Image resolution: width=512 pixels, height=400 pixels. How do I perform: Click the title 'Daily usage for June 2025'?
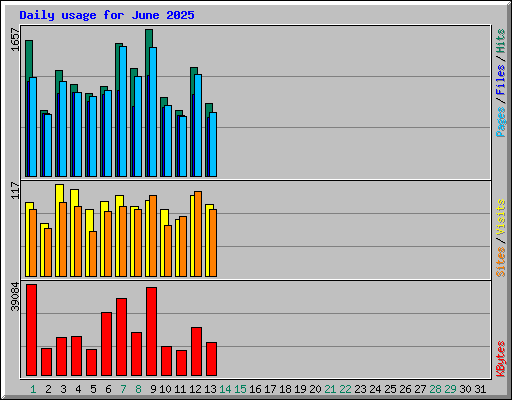pos(107,15)
